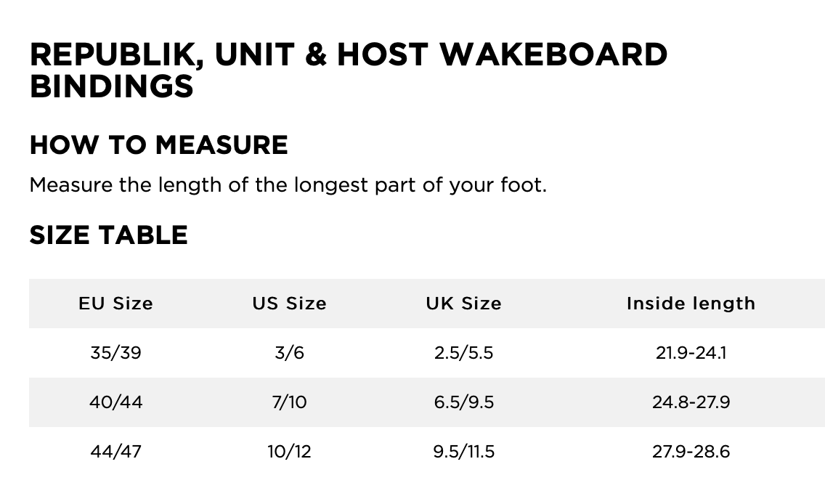Click the 9.5/11.5 UK size cell
The image size is (825, 504).
pyautogui.click(x=463, y=451)
